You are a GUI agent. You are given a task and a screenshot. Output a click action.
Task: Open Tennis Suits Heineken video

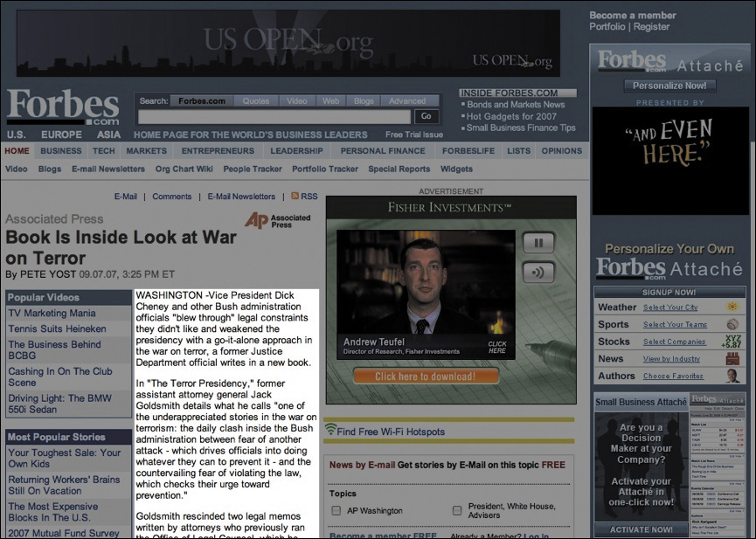pos(57,328)
